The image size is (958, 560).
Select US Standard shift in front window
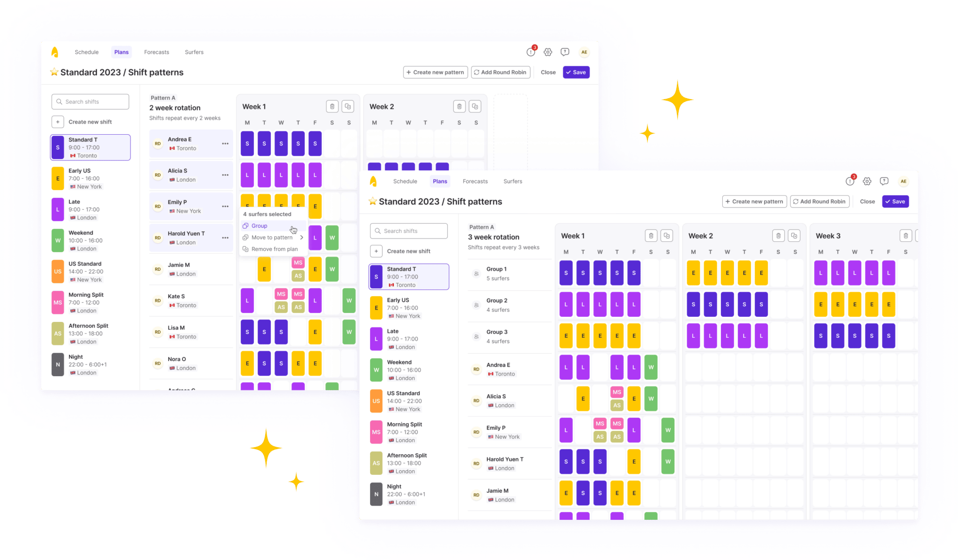tap(409, 401)
